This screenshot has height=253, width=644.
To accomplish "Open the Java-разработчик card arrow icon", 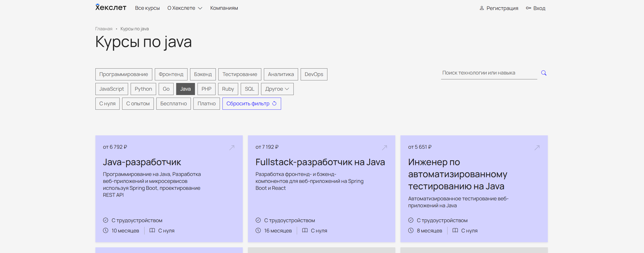I will pyautogui.click(x=232, y=147).
